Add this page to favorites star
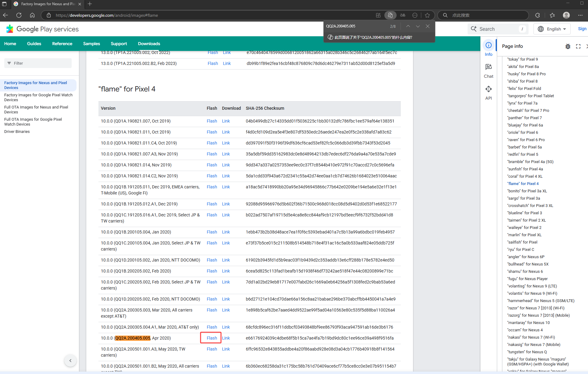 [x=427, y=15]
